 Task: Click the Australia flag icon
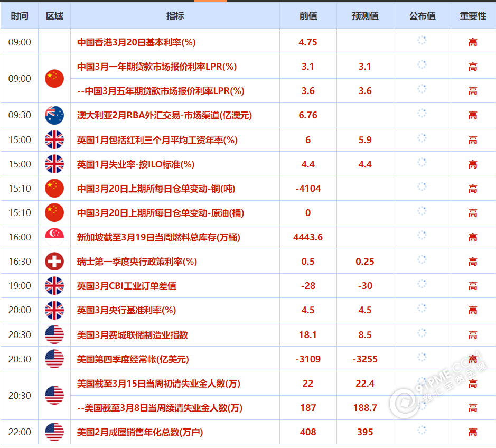tap(54, 115)
